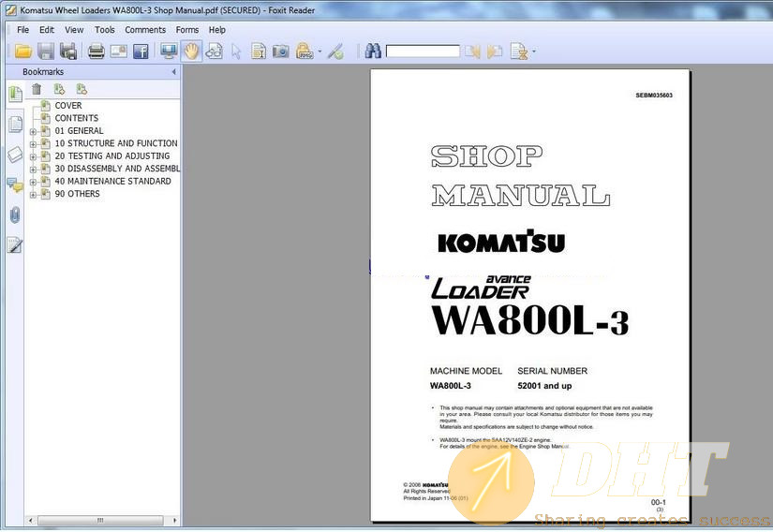Click the glasses Read Mode icon

coord(214,52)
